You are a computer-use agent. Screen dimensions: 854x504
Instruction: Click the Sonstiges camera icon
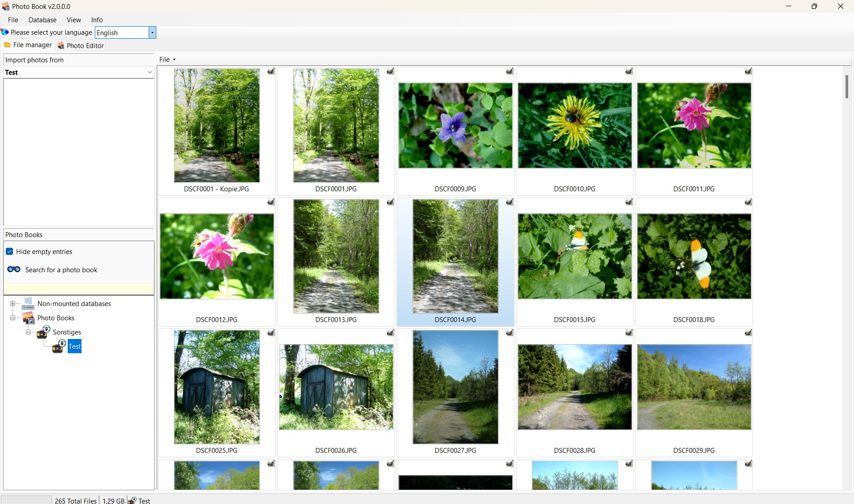tap(44, 332)
